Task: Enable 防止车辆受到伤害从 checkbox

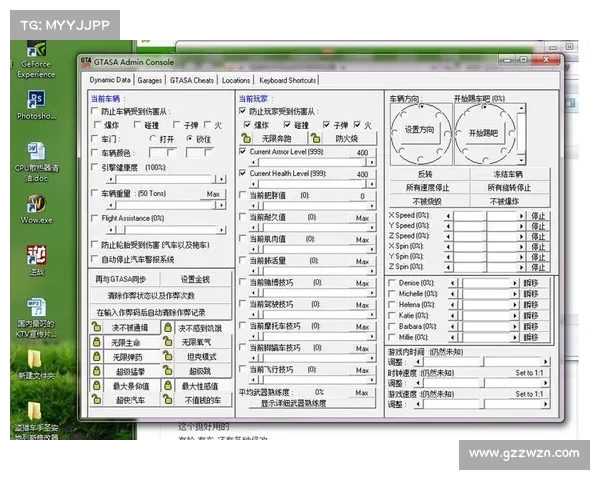Action: coord(95,111)
